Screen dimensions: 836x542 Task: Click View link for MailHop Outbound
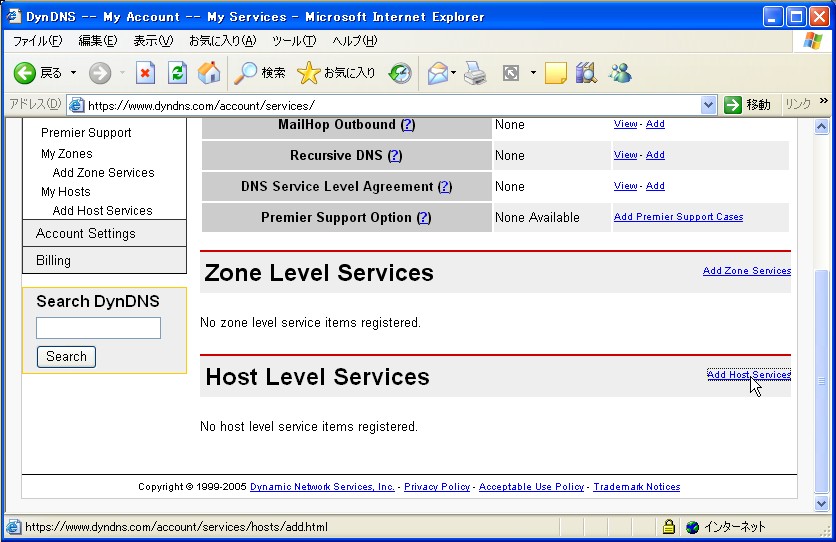[625, 124]
